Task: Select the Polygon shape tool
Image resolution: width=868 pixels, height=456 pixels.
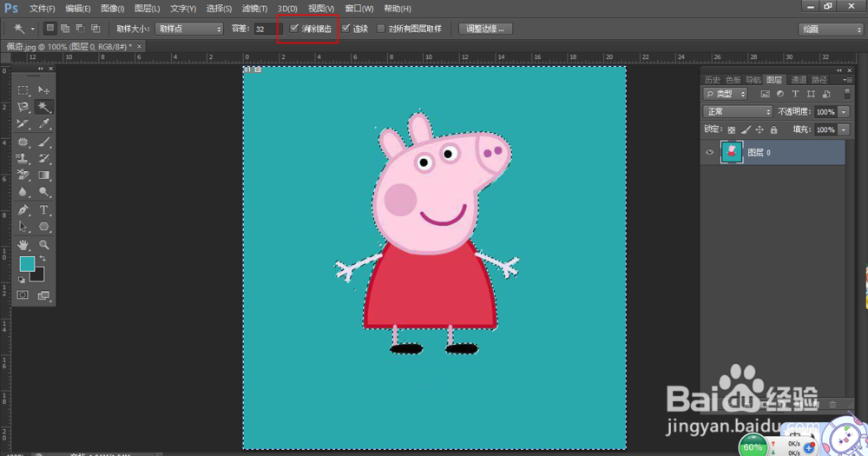Action: tap(43, 227)
